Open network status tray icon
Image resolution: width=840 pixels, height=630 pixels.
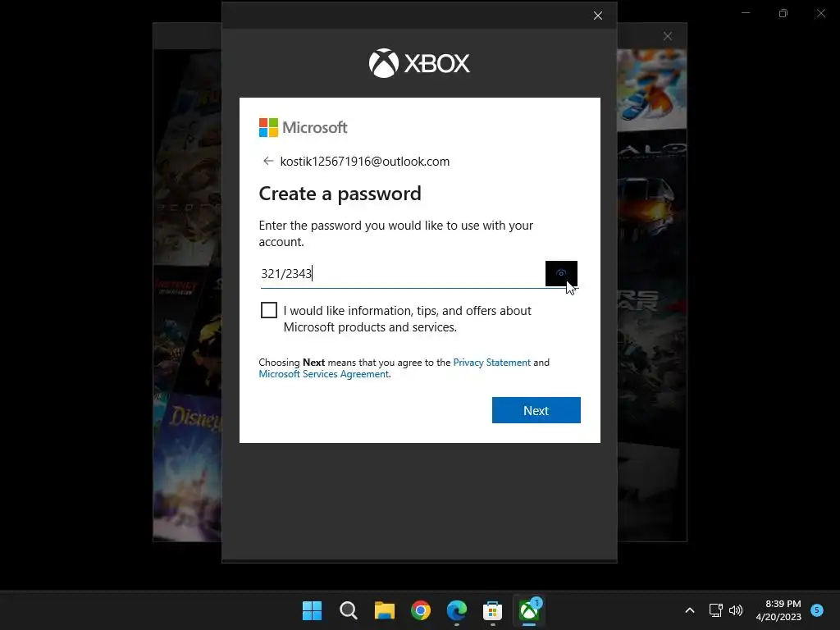(x=715, y=610)
